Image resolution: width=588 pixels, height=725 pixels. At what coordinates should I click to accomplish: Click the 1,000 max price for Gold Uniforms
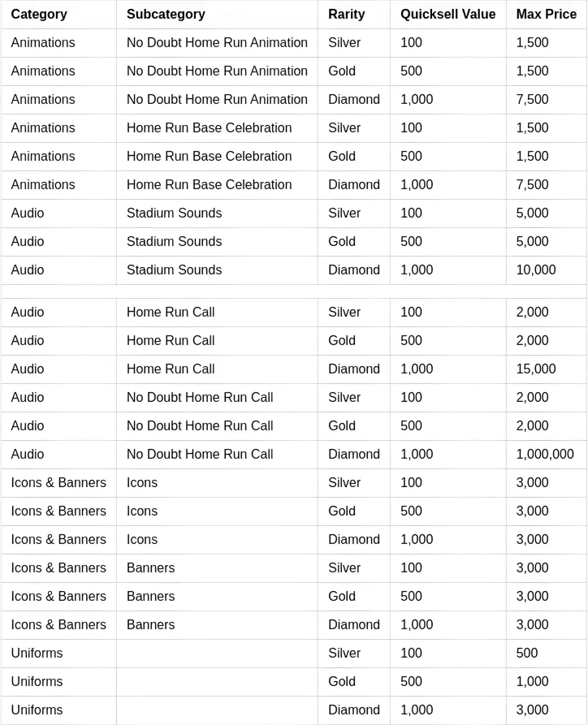[532, 681]
